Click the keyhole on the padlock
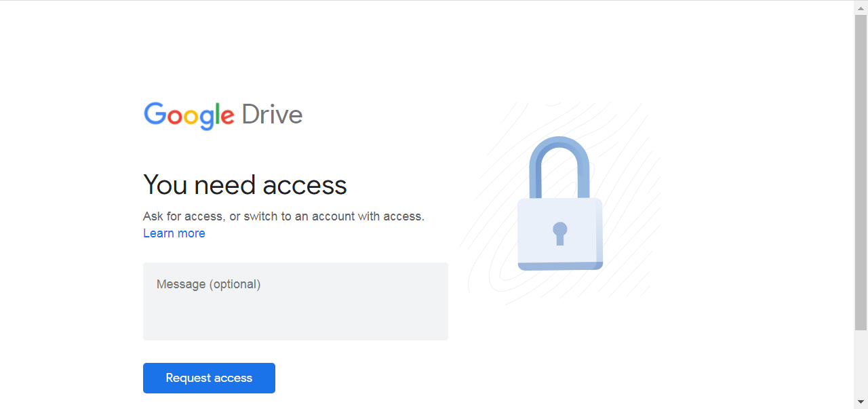Screen dimensions: 868x409 click(559, 232)
